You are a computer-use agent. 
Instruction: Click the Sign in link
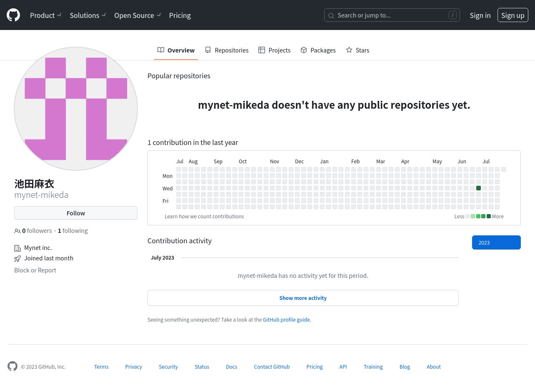point(480,15)
